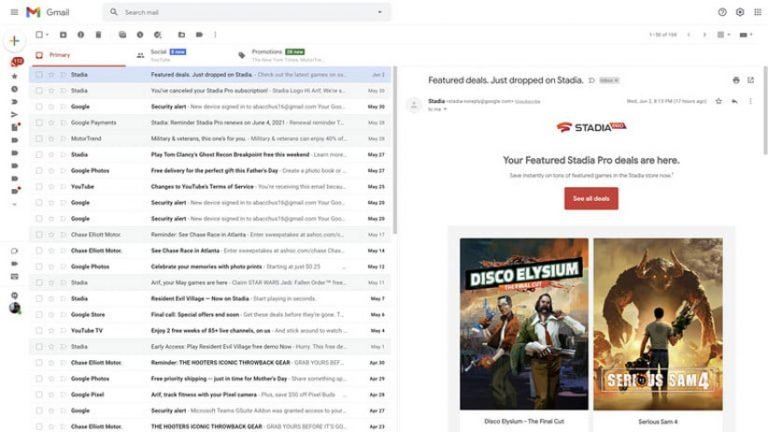Expand search options arrow in search bar
The height and width of the screenshot is (432, 768).
[380, 12]
